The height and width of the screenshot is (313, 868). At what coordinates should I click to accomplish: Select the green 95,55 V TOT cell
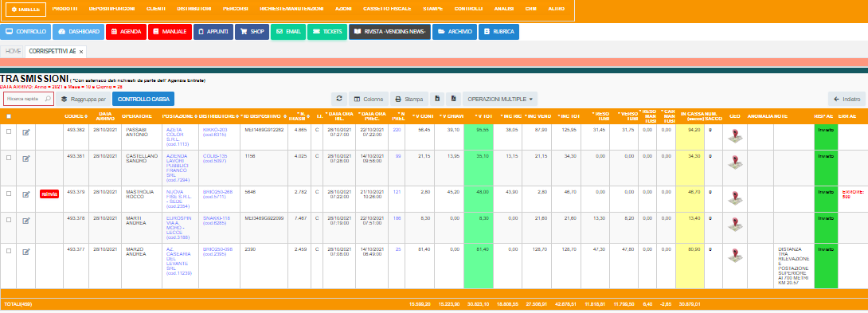(x=478, y=137)
